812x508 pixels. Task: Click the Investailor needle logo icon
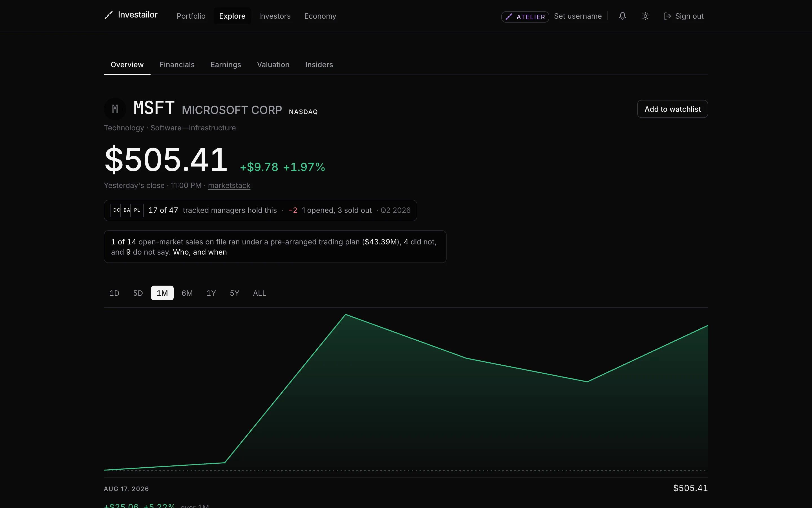pos(108,15)
